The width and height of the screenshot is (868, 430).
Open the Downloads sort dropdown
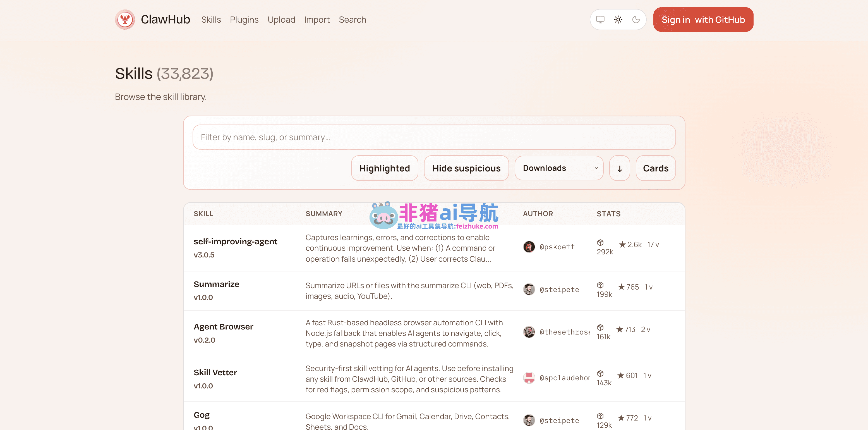[559, 168]
